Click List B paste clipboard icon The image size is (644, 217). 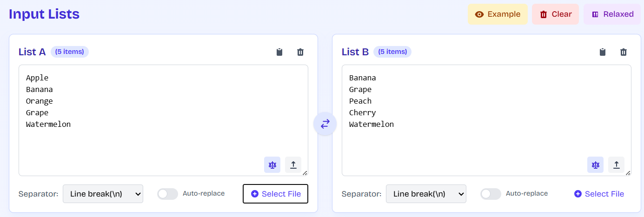603,52
